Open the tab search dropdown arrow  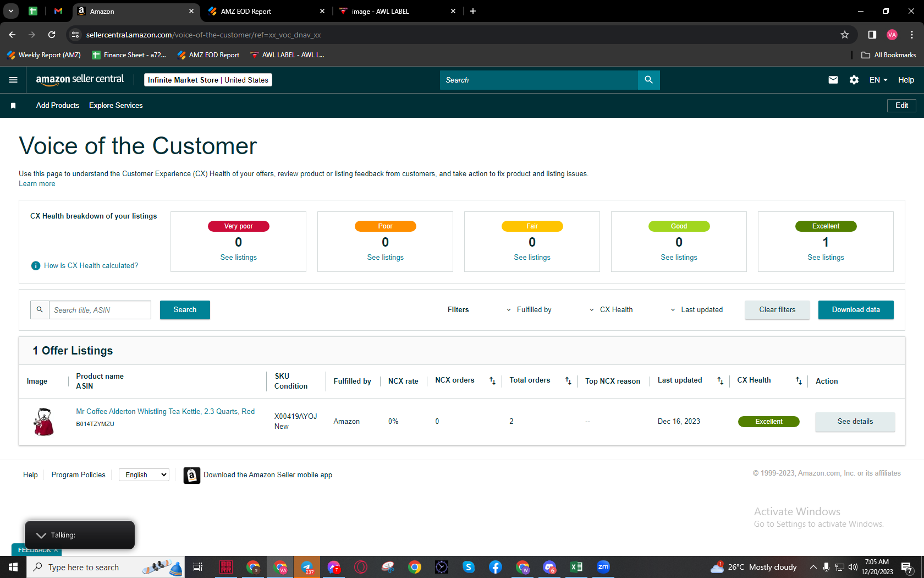11,11
